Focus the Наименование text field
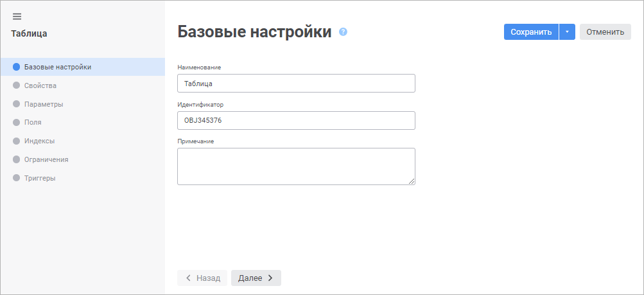Image resolution: width=644 pixels, height=295 pixels. coord(296,84)
